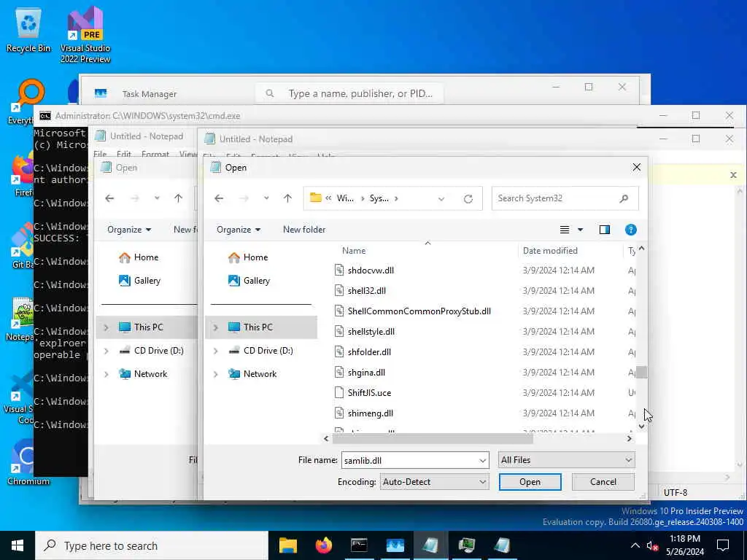Open File menu in back Notepad window
This screenshot has height=560, width=747.
click(x=100, y=154)
